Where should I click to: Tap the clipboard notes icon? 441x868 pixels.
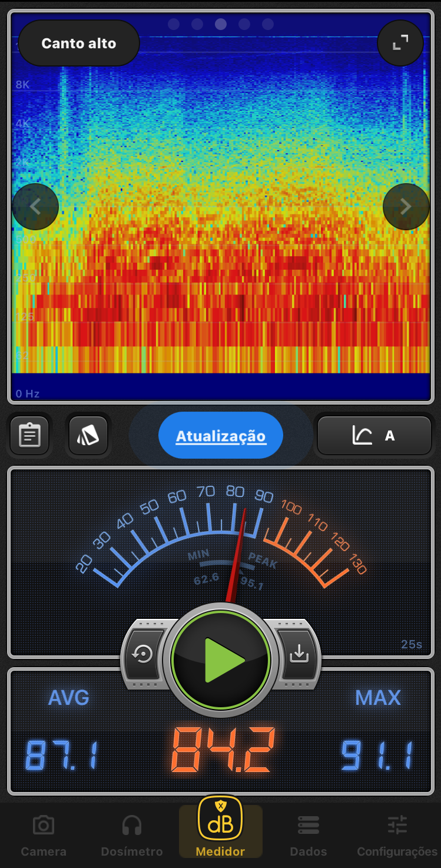(x=29, y=436)
